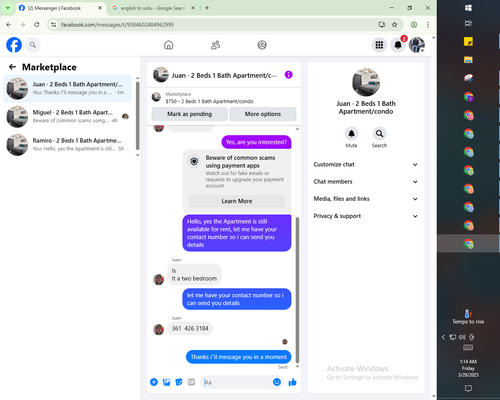Click the 'It a two bedroom' message

[x=194, y=275]
